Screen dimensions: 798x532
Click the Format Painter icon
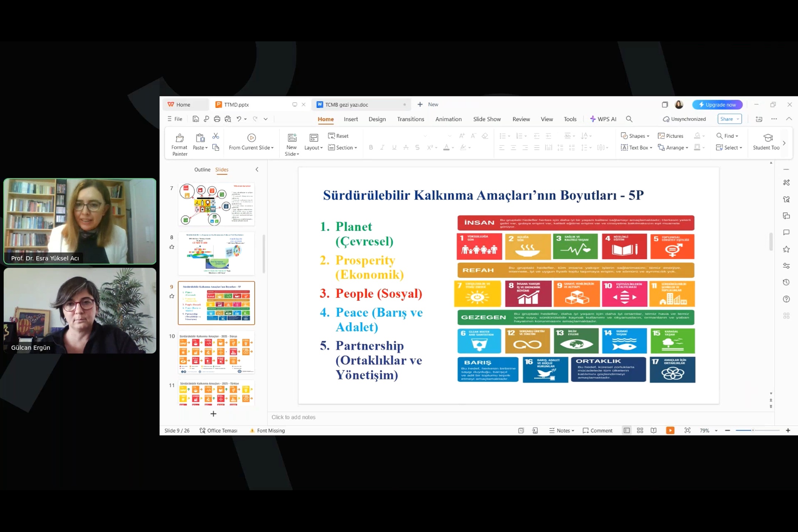180,138
